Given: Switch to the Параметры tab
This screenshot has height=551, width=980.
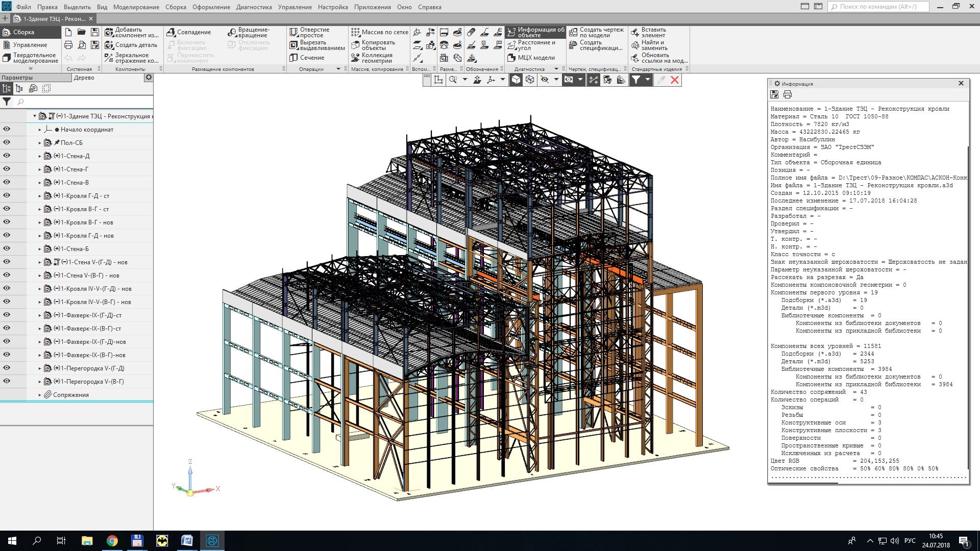Looking at the screenshot, I should (x=17, y=78).
